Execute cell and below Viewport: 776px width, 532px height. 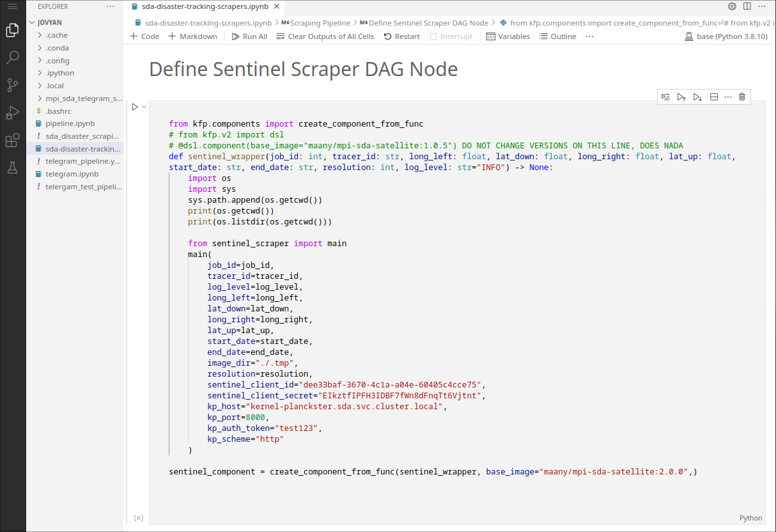pos(697,97)
